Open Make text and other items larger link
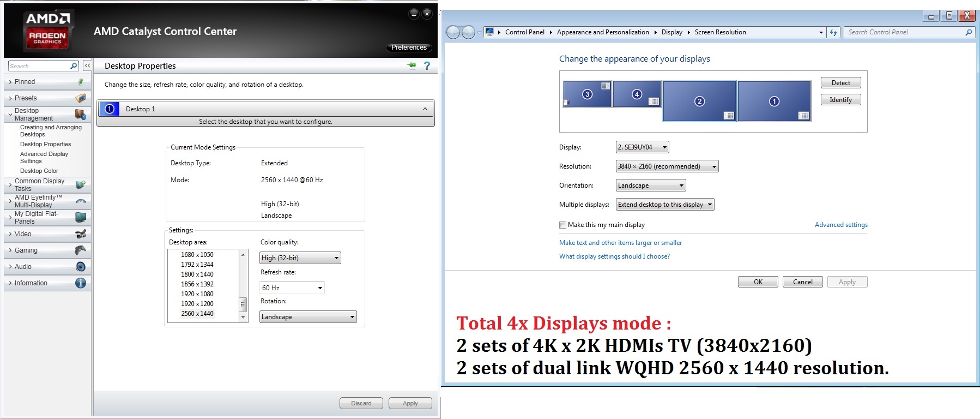The width and height of the screenshot is (980, 419). [x=620, y=243]
